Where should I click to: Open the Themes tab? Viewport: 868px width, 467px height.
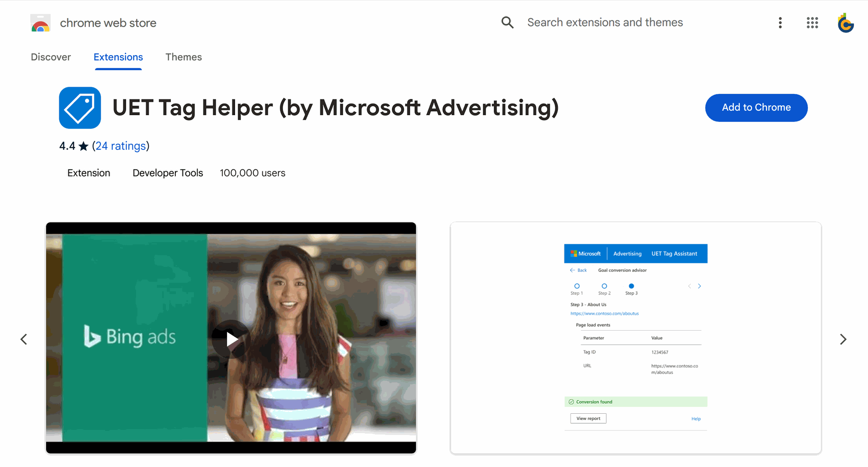point(184,57)
